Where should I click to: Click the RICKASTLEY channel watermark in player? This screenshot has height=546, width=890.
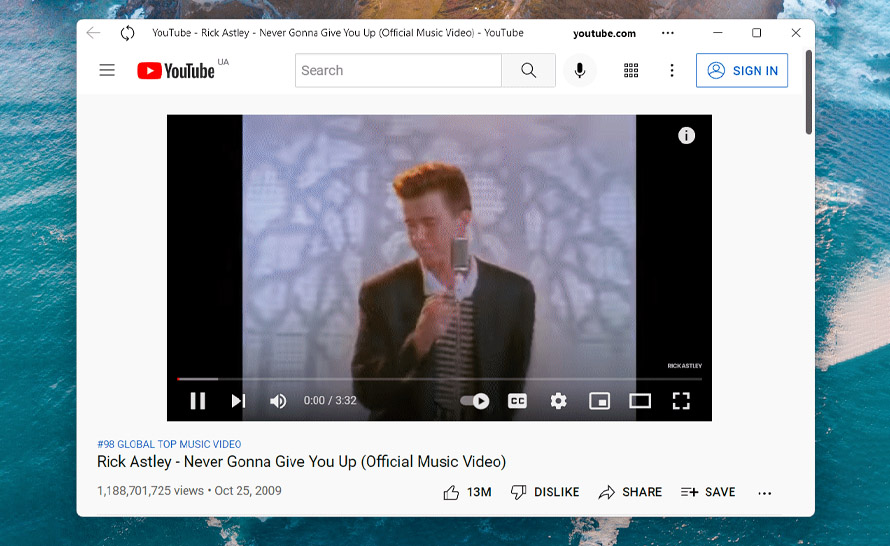685,366
